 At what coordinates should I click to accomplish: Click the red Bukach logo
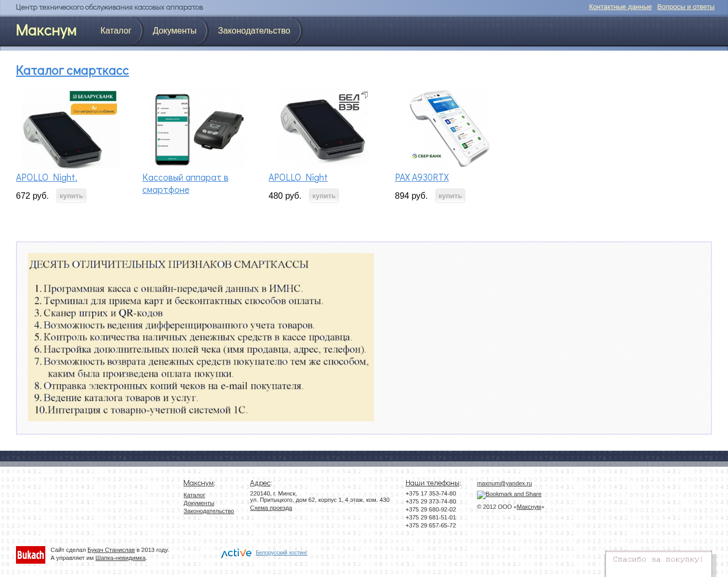(30, 555)
